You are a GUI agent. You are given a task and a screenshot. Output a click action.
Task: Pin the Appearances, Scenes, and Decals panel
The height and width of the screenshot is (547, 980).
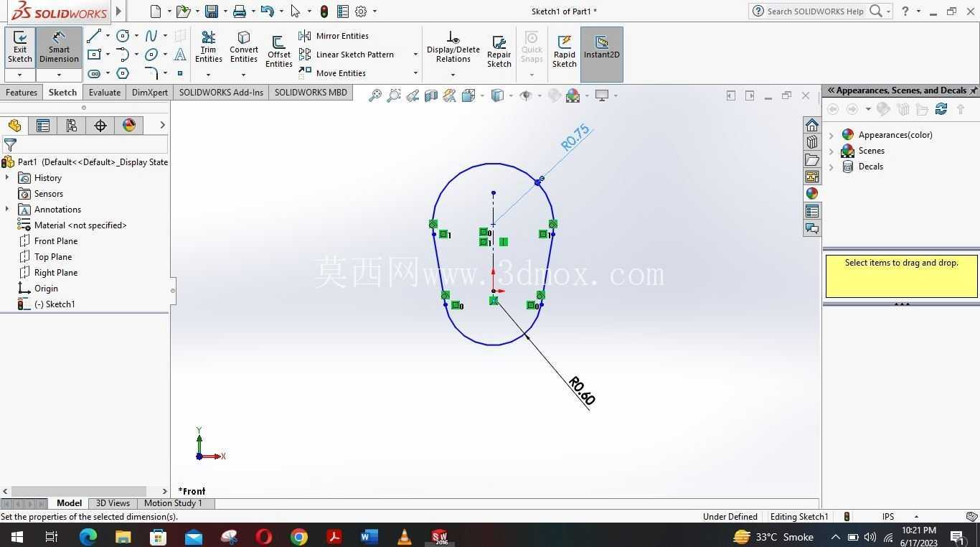click(974, 90)
